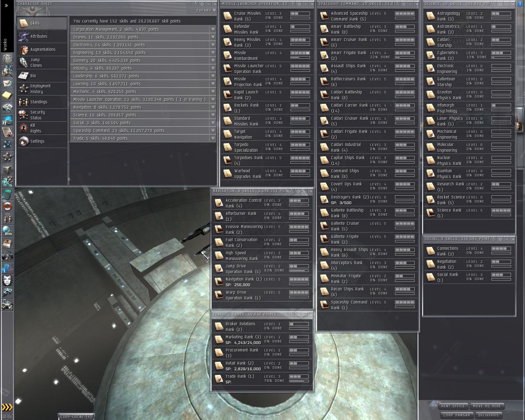Click the Laser Physics skill book icon
Image resolution: width=525 pixels, height=420 pixels.
coord(431,121)
